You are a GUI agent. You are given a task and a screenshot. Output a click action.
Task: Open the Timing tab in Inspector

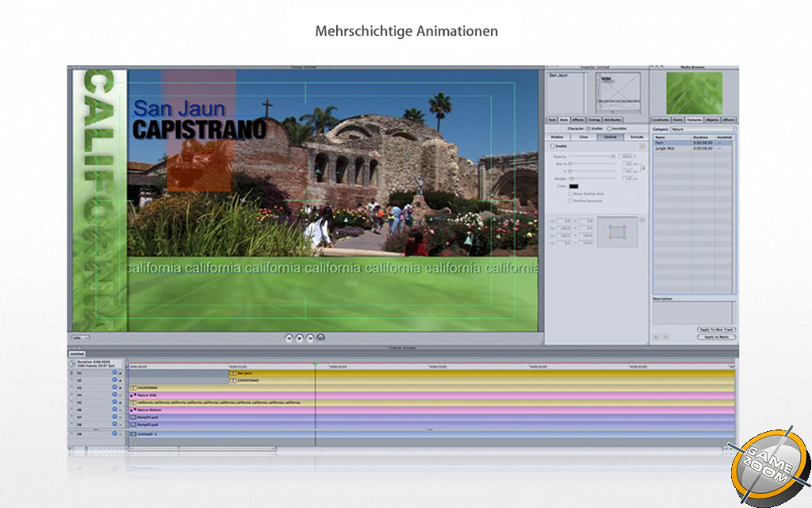point(593,120)
